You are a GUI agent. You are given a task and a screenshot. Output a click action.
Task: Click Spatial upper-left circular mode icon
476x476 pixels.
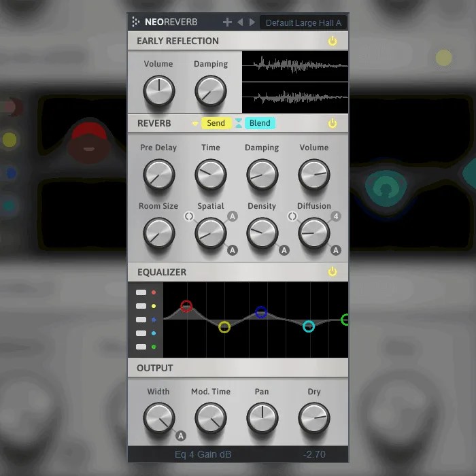pos(189,216)
